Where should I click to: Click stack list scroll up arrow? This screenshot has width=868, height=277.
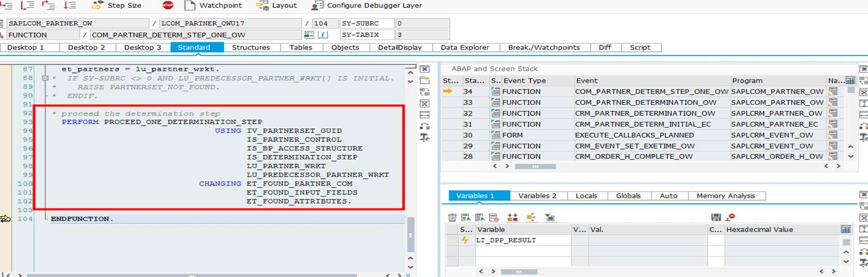[851, 146]
